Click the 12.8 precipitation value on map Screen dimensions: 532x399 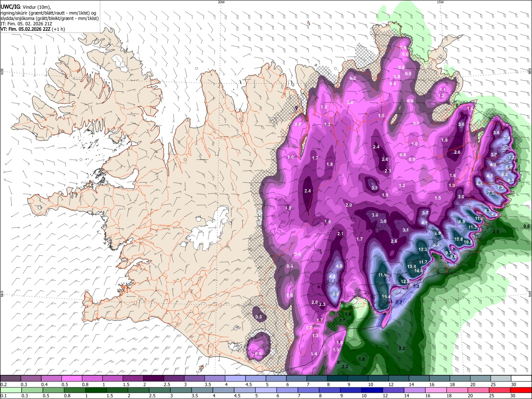pos(405,281)
